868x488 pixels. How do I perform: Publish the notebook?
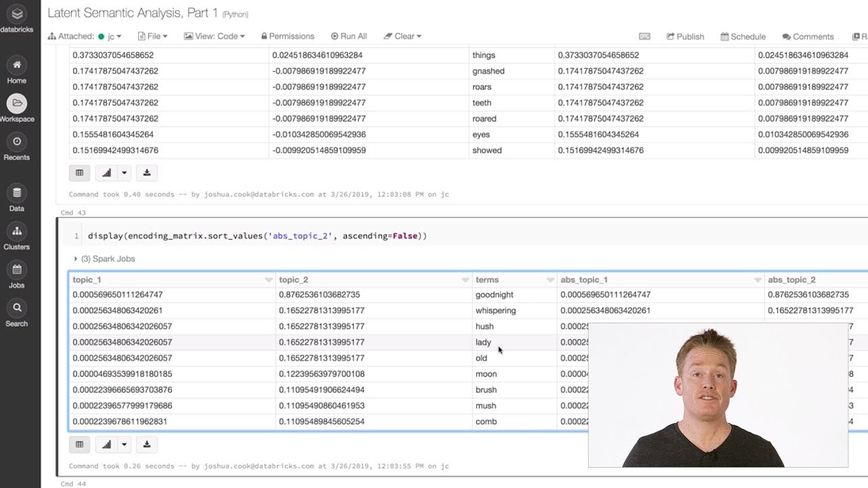coord(686,37)
